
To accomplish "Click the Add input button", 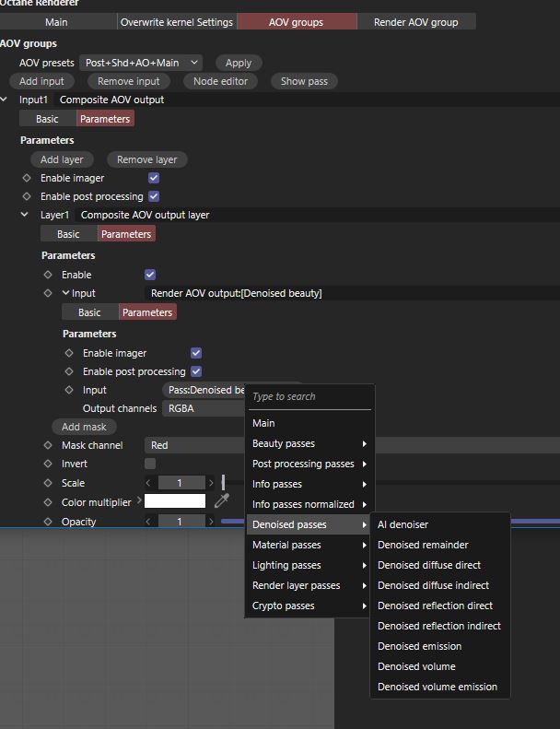I will [x=41, y=81].
